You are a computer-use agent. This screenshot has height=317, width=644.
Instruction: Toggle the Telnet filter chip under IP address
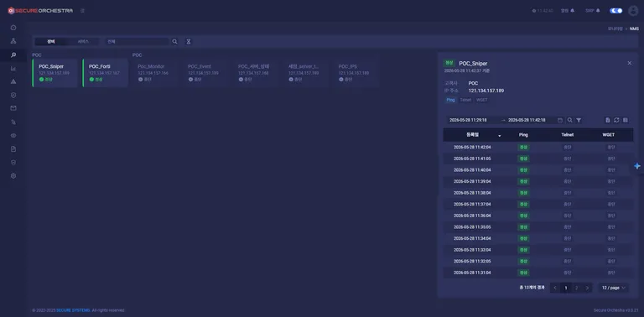click(x=465, y=100)
